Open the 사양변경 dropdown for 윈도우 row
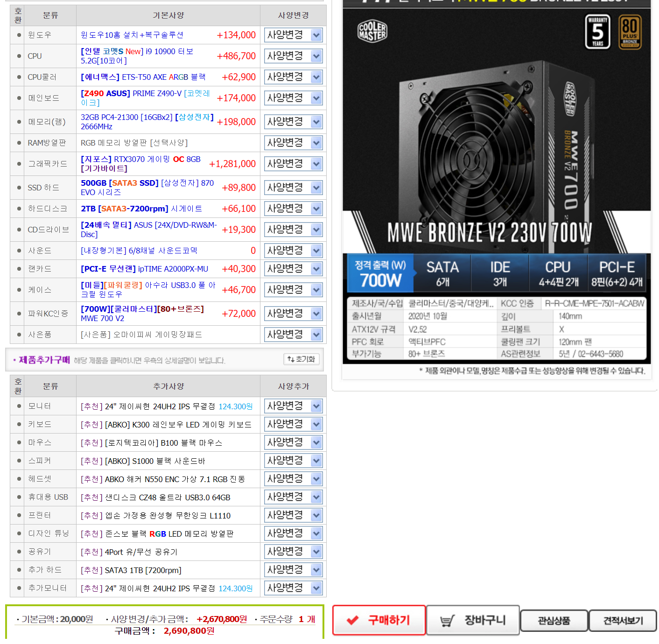Screen dimensions: 659x644 [294, 35]
